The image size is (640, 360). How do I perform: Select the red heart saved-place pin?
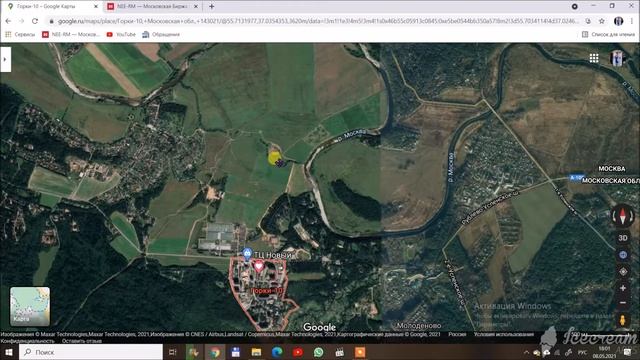(x=259, y=267)
